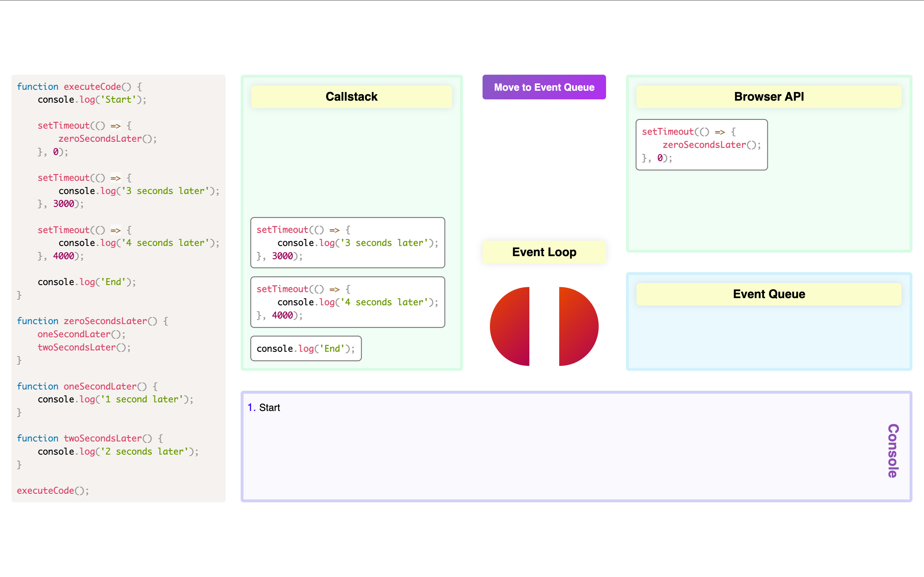Screen dimensions: 924x577
Task: Select the zeroSecondsLater setTimeout block in Browser API
Action: (x=701, y=145)
